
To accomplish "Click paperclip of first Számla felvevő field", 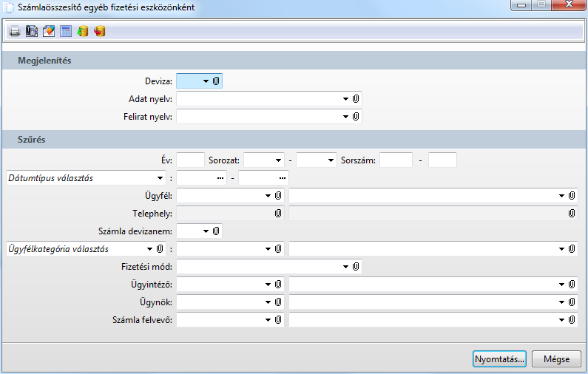I will 278,319.
